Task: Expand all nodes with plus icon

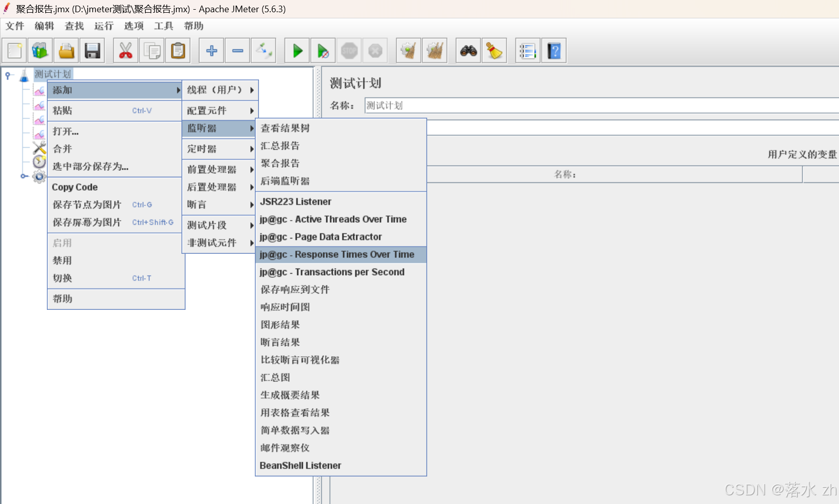Action: click(x=212, y=50)
